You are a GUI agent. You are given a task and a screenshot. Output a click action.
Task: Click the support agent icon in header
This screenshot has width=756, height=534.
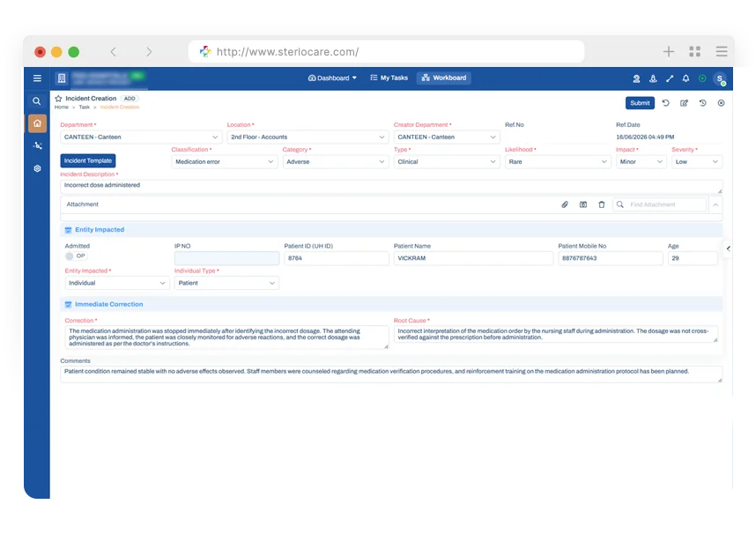point(653,78)
